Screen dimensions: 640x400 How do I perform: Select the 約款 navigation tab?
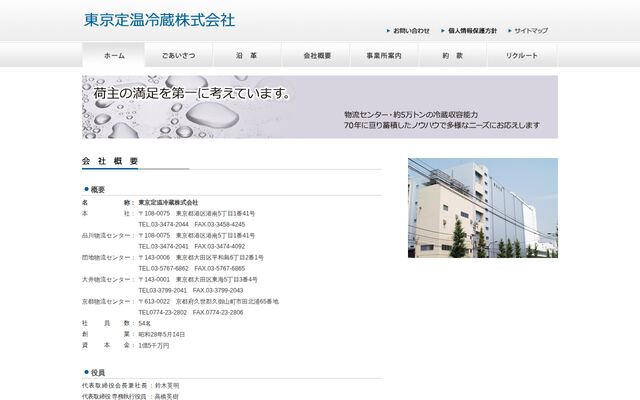pyautogui.click(x=452, y=55)
